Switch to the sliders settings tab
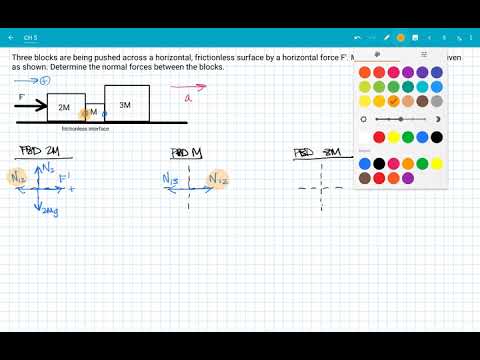This screenshot has width=480, height=360. [x=424, y=54]
